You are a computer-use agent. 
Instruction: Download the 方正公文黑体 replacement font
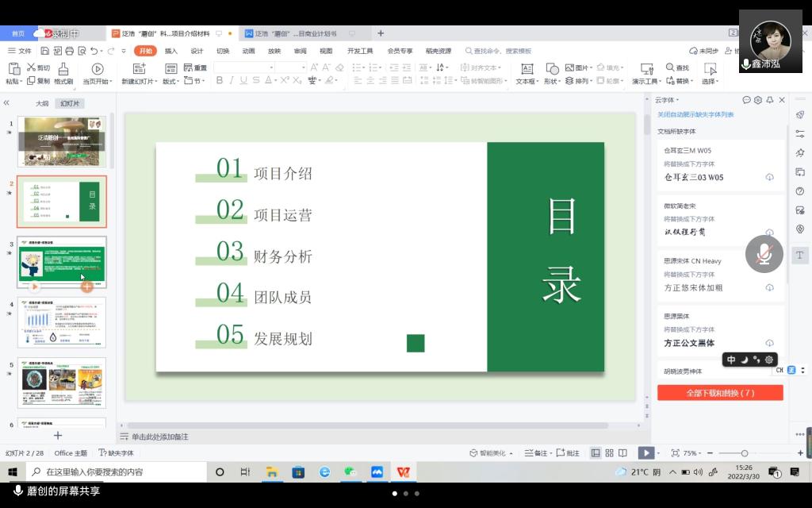coord(769,343)
